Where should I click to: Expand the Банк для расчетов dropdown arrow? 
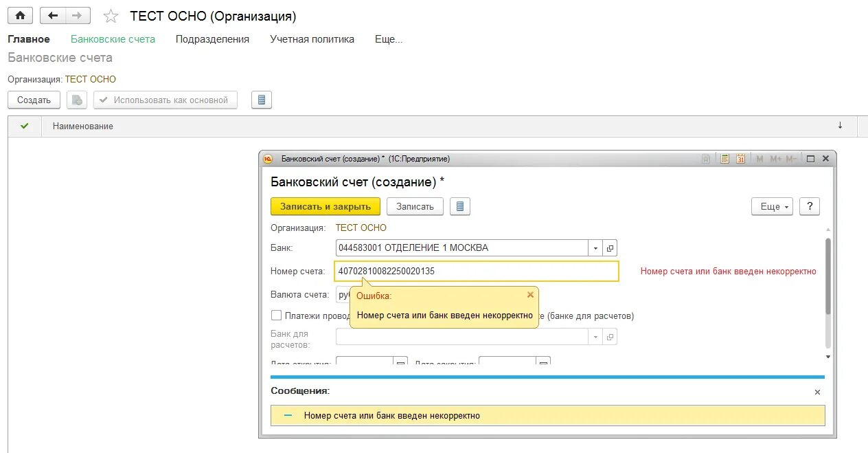595,337
